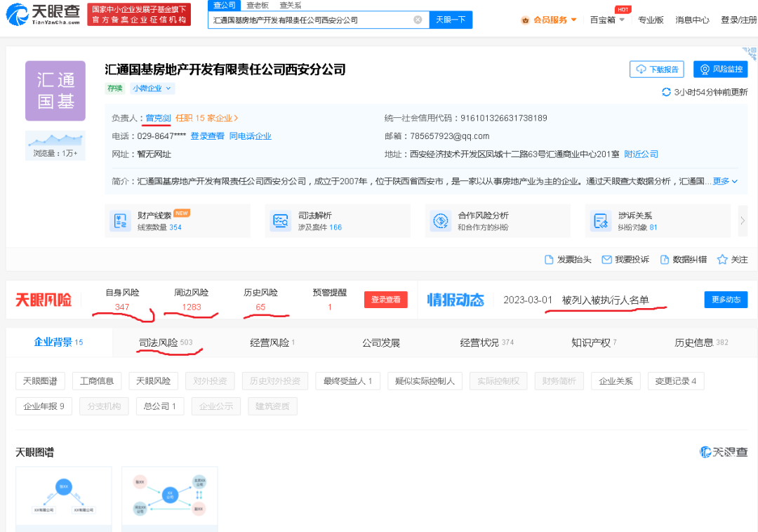The width and height of the screenshot is (758, 532).
Task: Click 变更记录 4 tag
Action: [676, 381]
